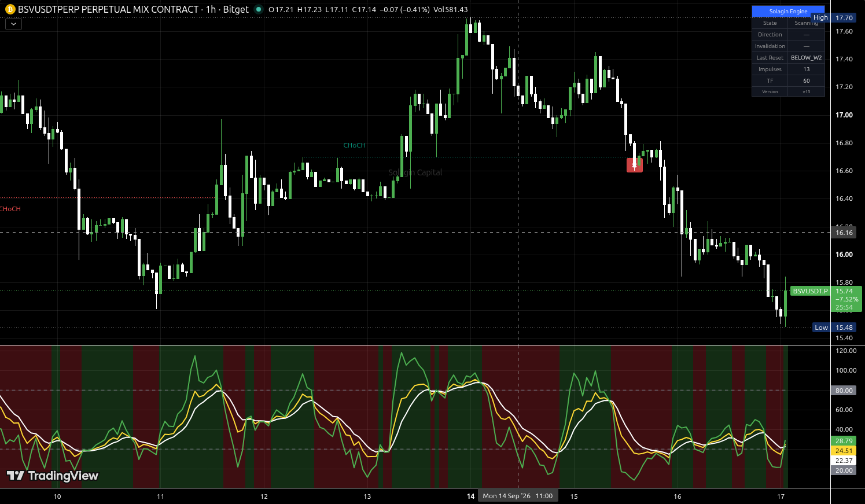Click the v15 version value
Image resolution: width=865 pixels, height=504 pixels.
(807, 91)
